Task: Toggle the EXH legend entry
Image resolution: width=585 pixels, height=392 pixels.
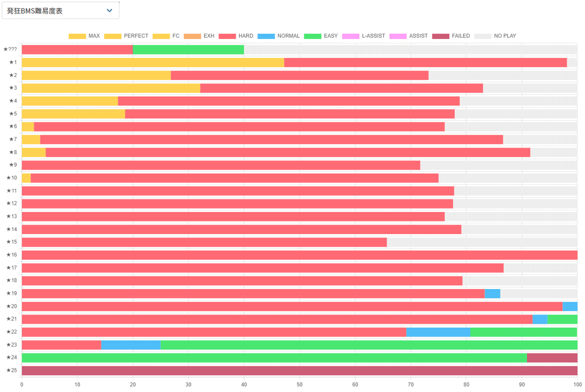Action: (199, 36)
